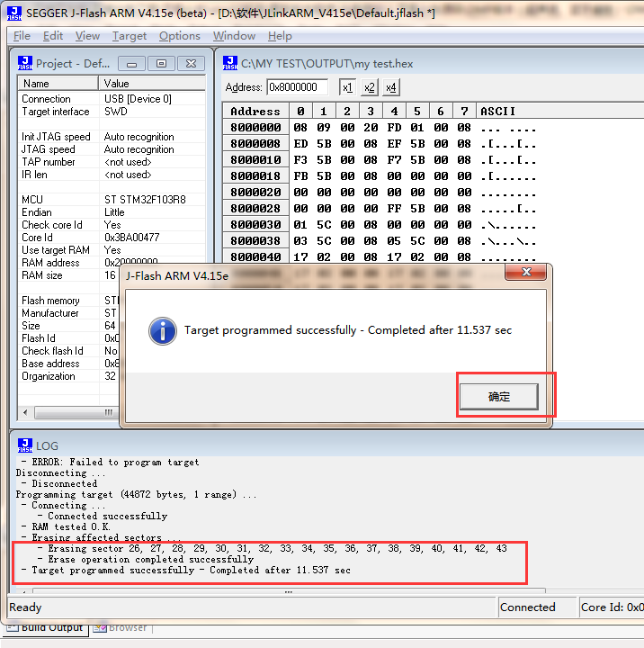Viewport: 644px width, 648px height.
Task: Click the hex file window J-Flash icon
Action: click(230, 63)
